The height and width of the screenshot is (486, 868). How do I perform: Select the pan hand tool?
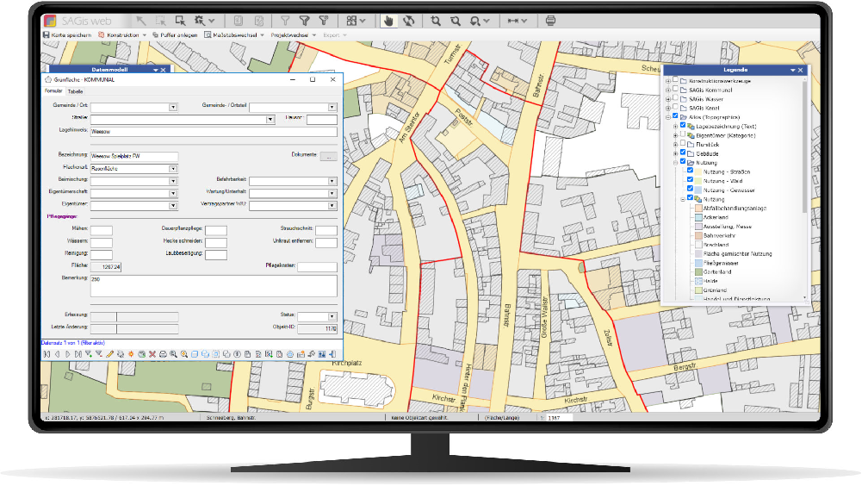coord(389,20)
